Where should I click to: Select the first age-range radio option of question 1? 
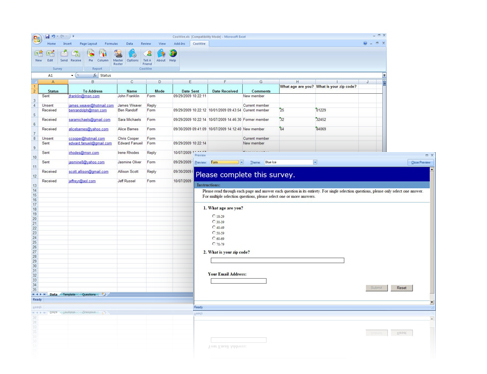click(214, 216)
